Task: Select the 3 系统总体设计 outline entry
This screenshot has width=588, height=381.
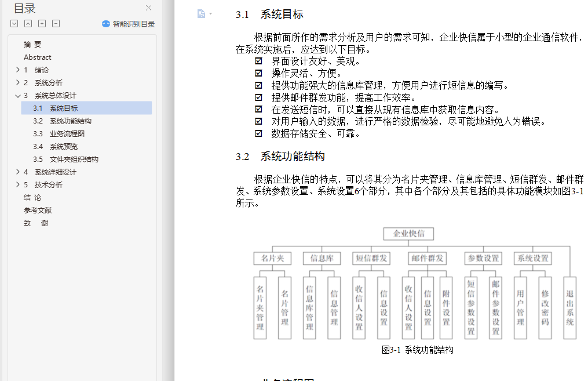Action: pyautogui.click(x=50, y=95)
